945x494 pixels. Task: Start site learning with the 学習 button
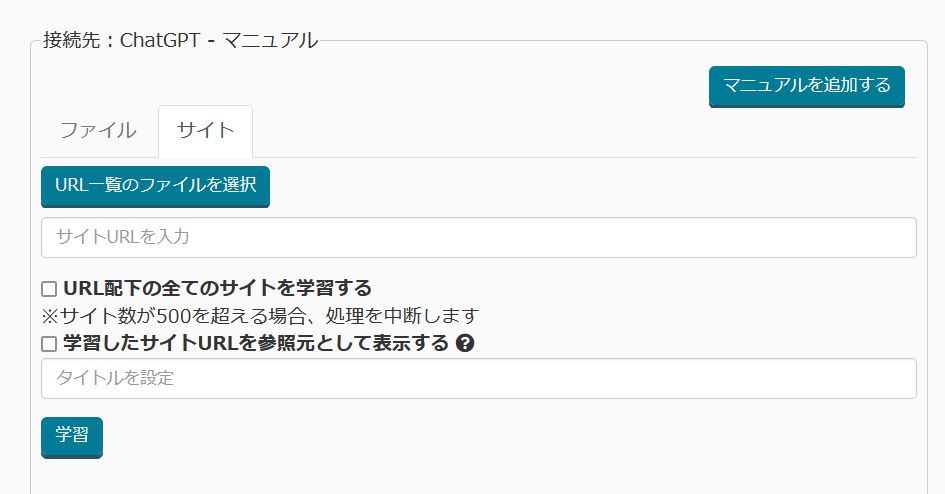point(71,436)
